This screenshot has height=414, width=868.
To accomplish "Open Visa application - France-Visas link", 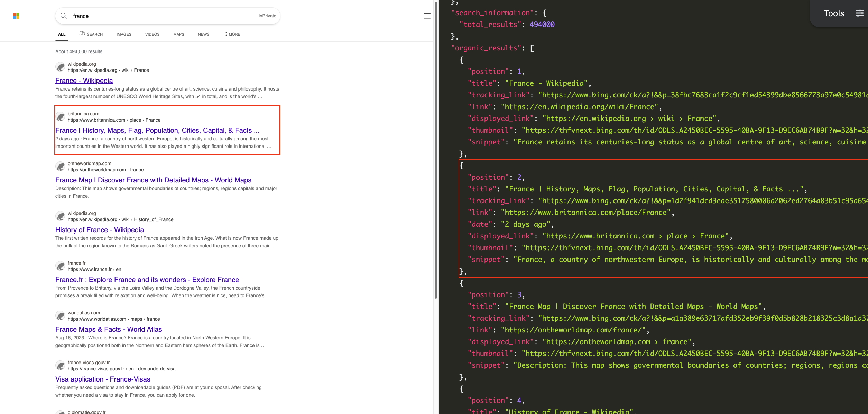I will (103, 379).
